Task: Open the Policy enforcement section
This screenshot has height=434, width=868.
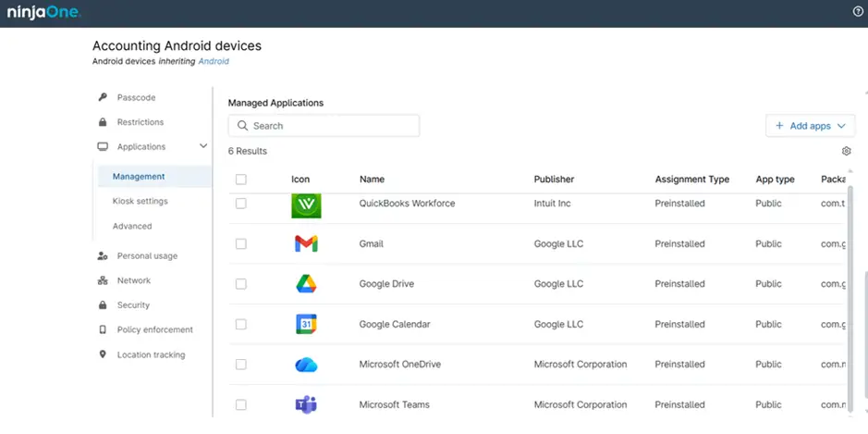Action: pos(155,329)
